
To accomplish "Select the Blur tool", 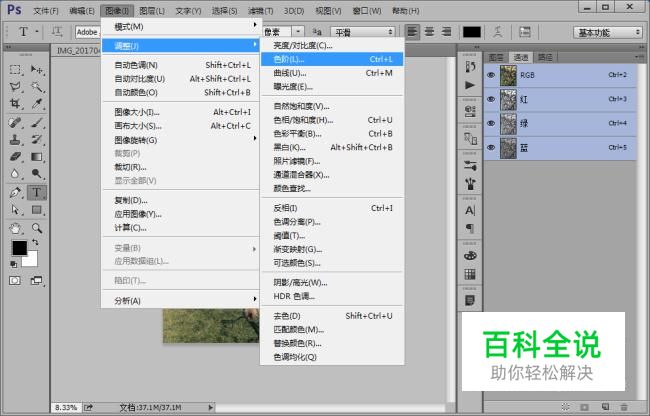I will [15, 174].
